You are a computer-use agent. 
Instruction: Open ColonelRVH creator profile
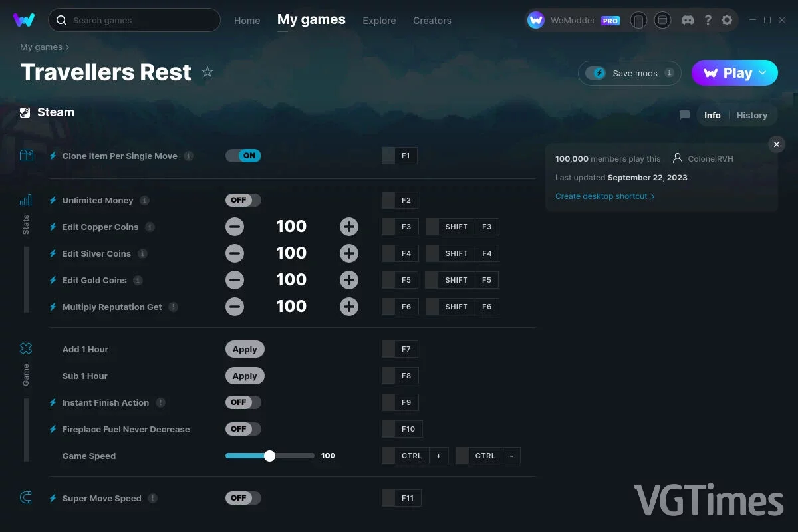pos(703,159)
